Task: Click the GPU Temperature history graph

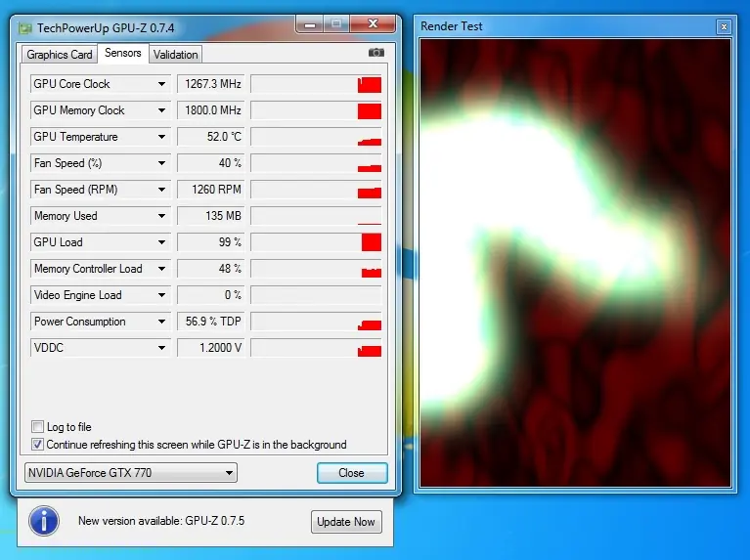Action: (x=316, y=137)
